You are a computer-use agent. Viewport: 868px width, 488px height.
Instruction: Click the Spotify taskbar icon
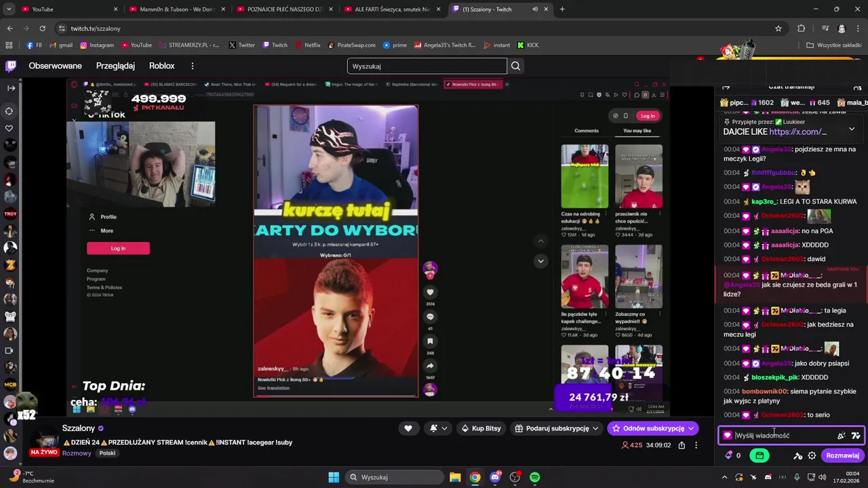[x=534, y=477]
